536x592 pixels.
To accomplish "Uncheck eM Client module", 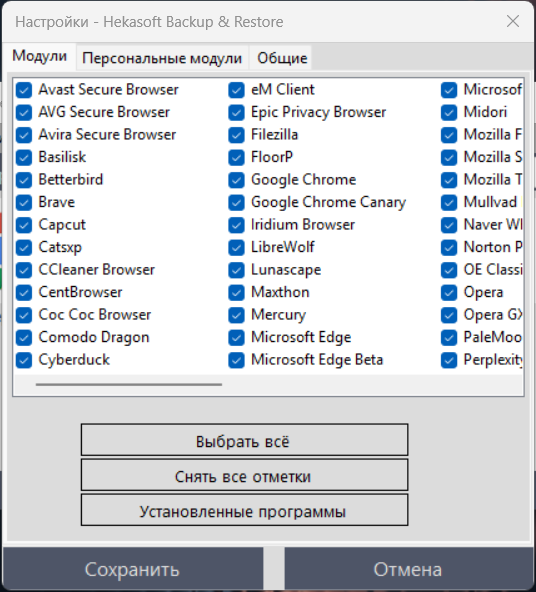I will pos(236,90).
